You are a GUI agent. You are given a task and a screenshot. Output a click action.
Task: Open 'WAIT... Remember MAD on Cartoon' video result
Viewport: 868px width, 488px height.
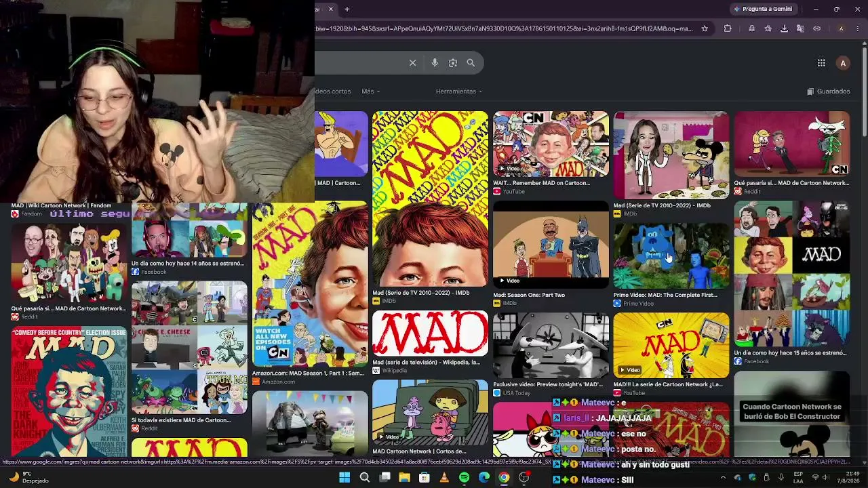pos(551,144)
